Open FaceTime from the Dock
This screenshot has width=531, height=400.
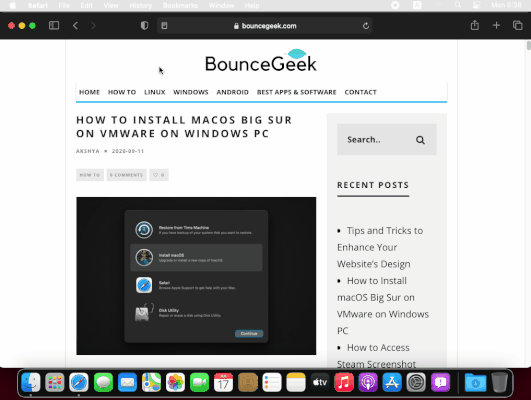[x=199, y=382]
